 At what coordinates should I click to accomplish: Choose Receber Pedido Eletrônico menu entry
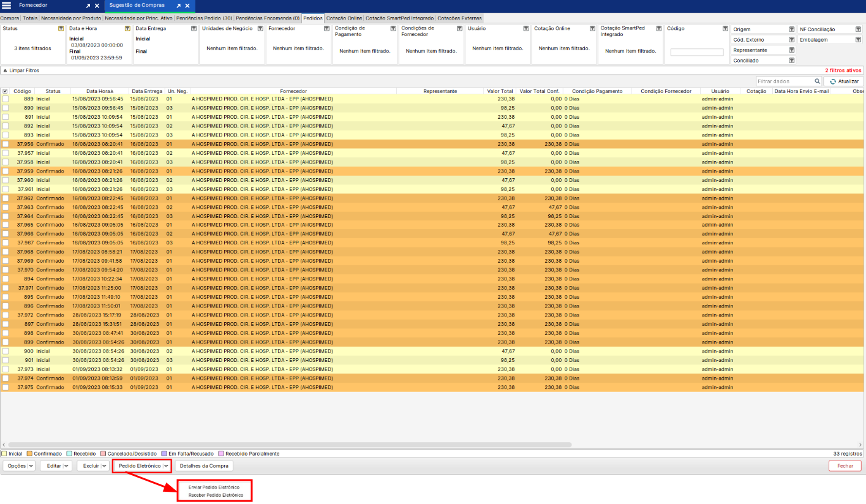(216, 494)
